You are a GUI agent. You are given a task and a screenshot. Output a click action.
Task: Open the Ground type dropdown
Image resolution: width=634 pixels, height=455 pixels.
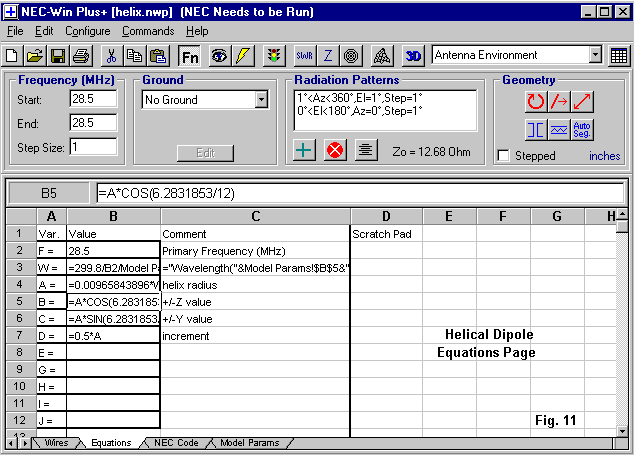(261, 99)
